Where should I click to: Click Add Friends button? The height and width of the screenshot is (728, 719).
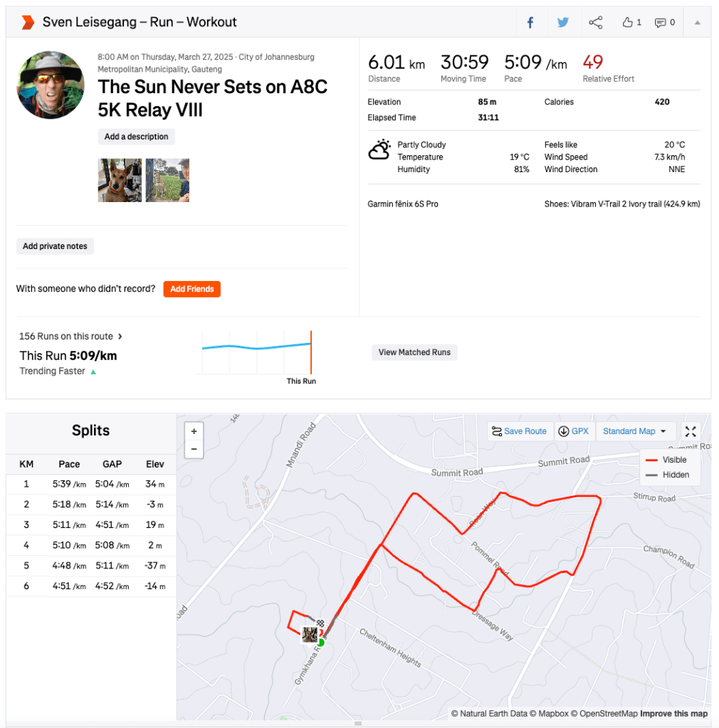coord(191,289)
